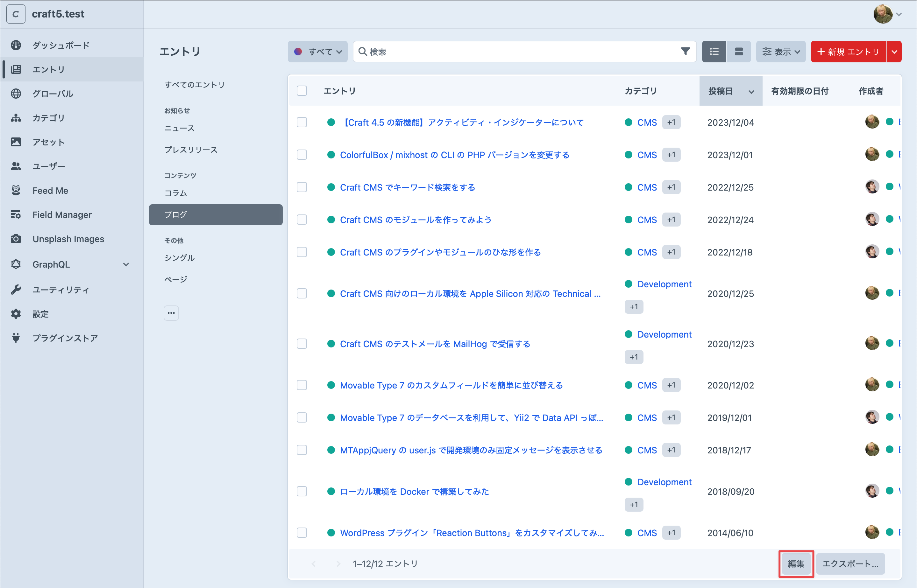Launch Feed Me from the sidebar icon
The width and height of the screenshot is (917, 588).
pyautogui.click(x=16, y=190)
